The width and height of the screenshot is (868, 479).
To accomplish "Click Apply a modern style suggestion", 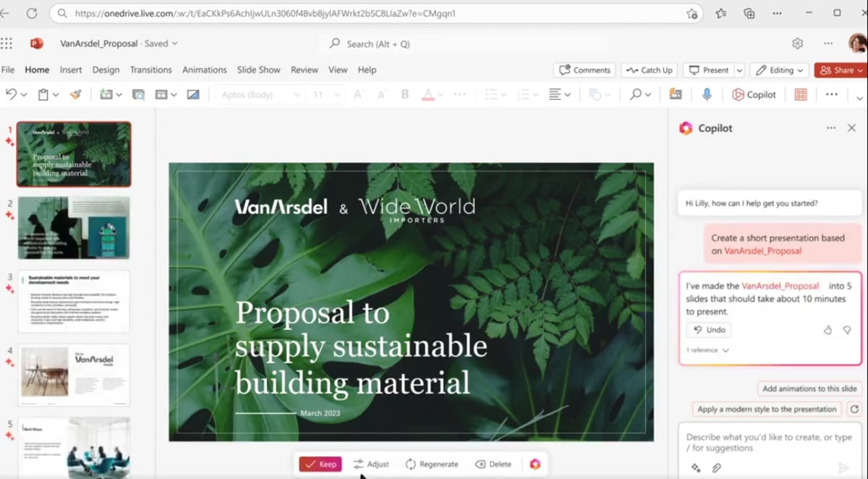I will 767,409.
